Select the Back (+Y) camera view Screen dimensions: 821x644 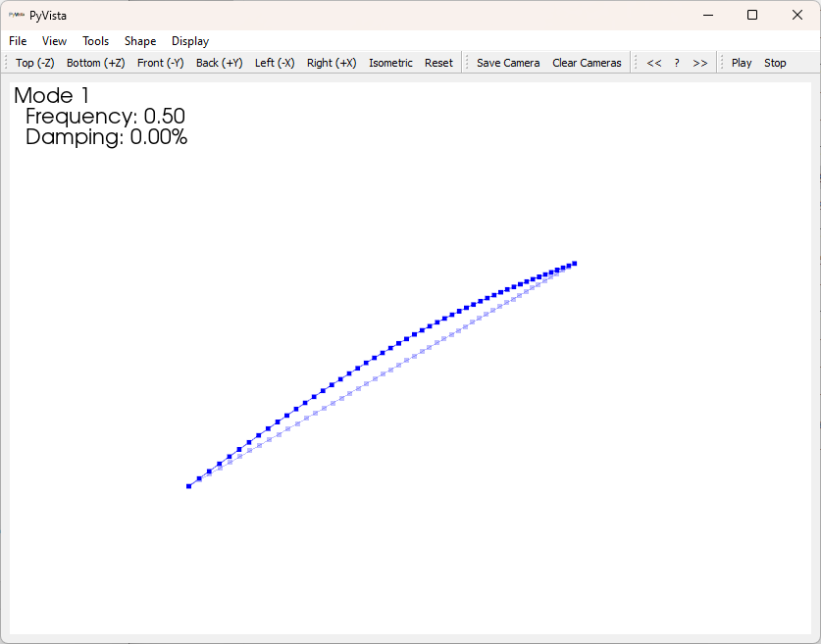pyautogui.click(x=220, y=62)
